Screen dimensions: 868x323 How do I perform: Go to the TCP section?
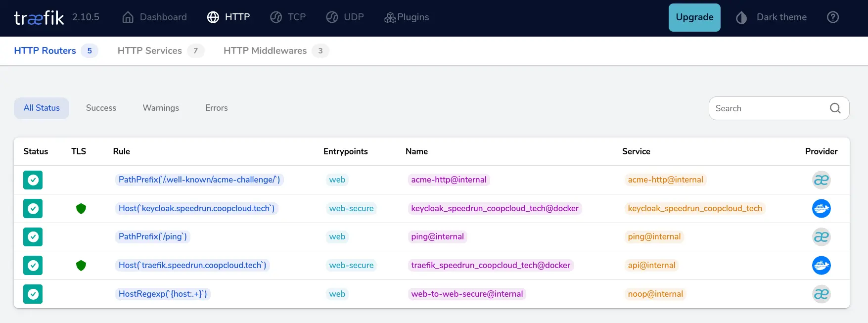(288, 17)
